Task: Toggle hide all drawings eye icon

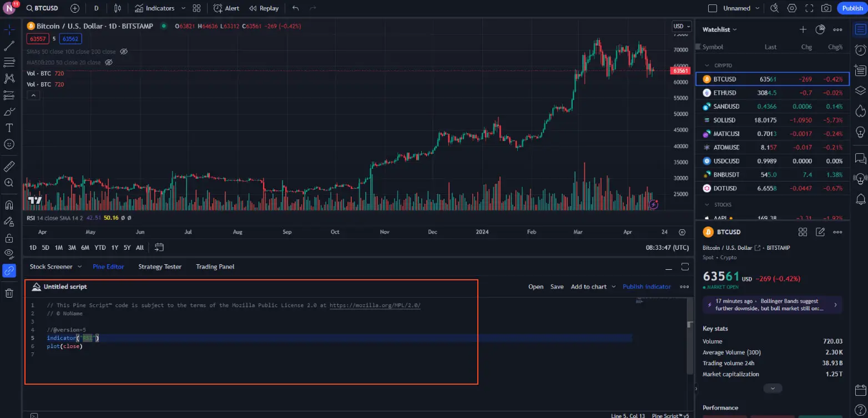Action: (x=9, y=254)
